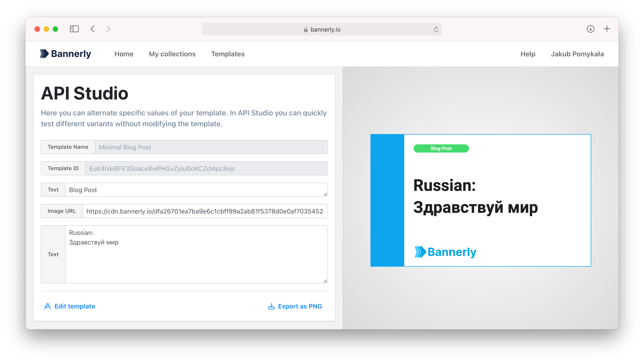Click the Template Name field
This screenshot has height=363, width=644.
tap(211, 147)
